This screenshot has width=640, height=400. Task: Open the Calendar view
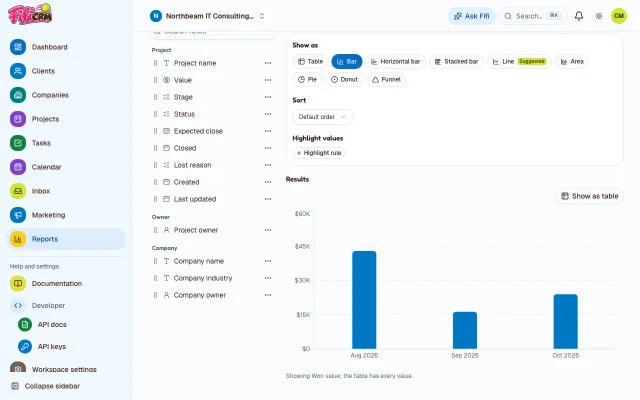[x=65, y=167]
